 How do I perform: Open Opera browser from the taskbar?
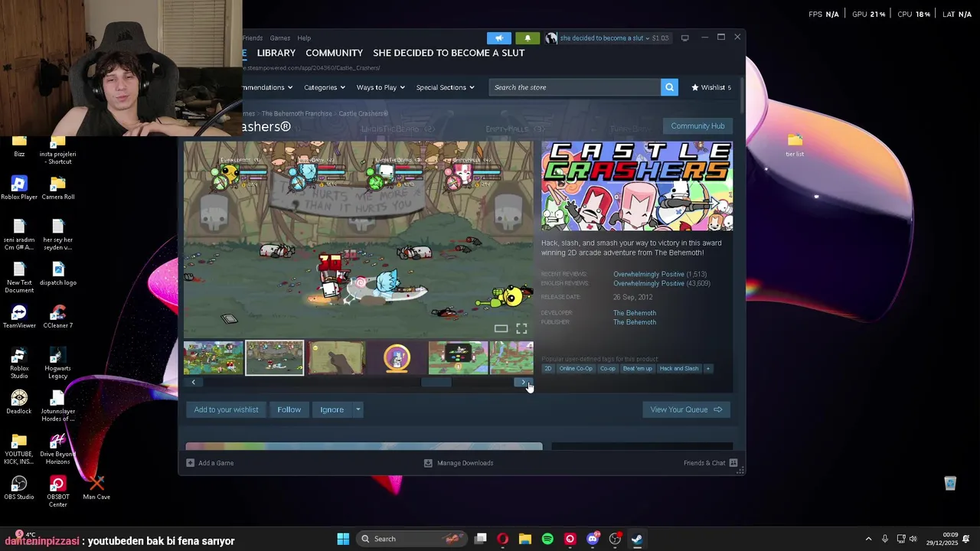click(503, 539)
